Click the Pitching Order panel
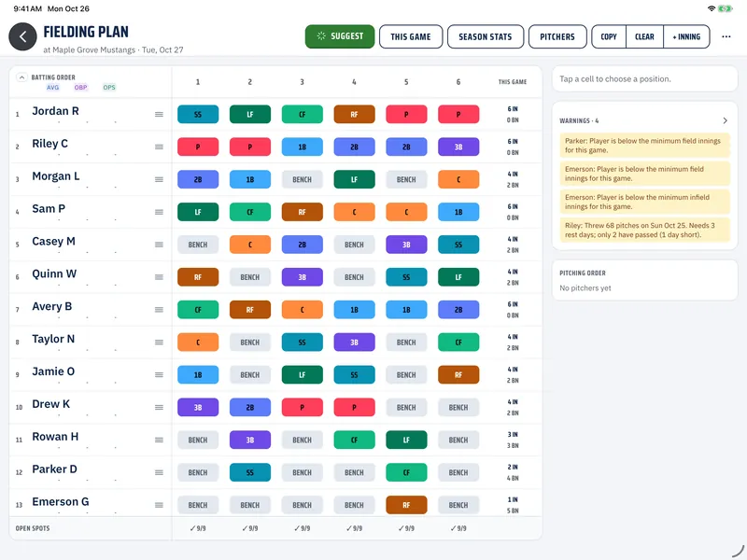The width and height of the screenshot is (747, 560). 644,280
